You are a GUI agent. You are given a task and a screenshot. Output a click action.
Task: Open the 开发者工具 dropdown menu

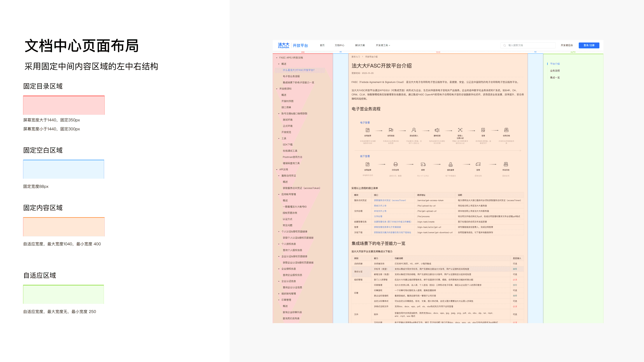tap(383, 45)
